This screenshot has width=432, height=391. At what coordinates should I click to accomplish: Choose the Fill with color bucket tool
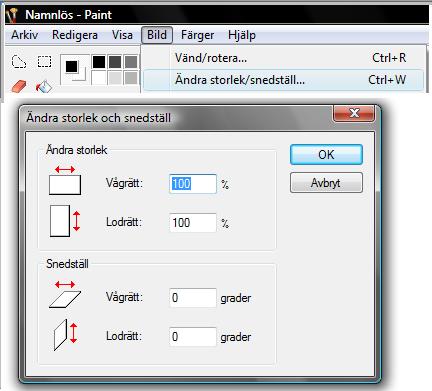[x=44, y=87]
